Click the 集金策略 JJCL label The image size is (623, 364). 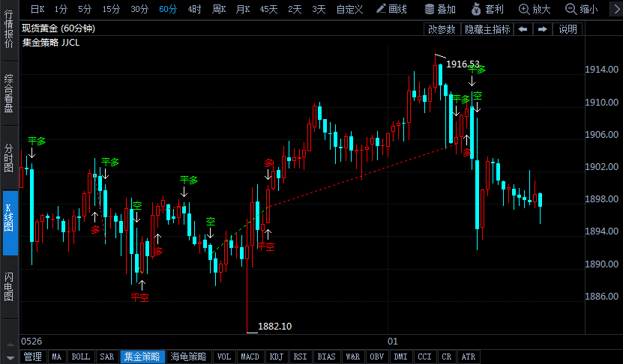[51, 43]
